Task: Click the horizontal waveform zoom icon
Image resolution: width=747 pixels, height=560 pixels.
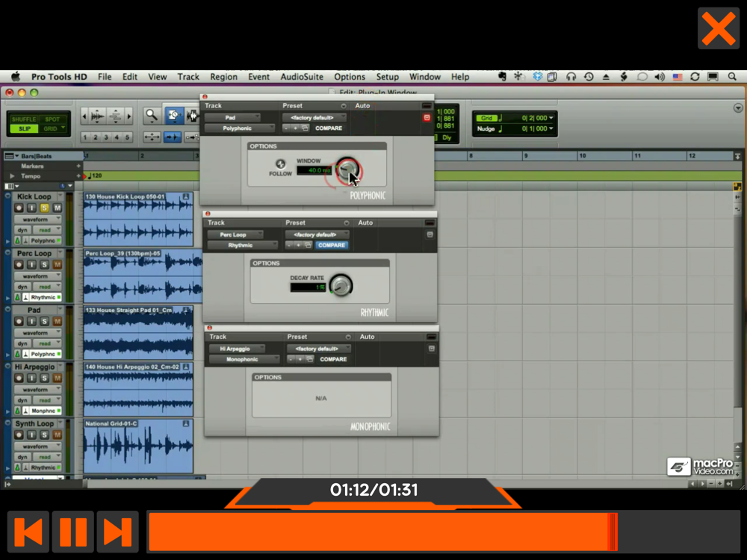Action: [98, 116]
